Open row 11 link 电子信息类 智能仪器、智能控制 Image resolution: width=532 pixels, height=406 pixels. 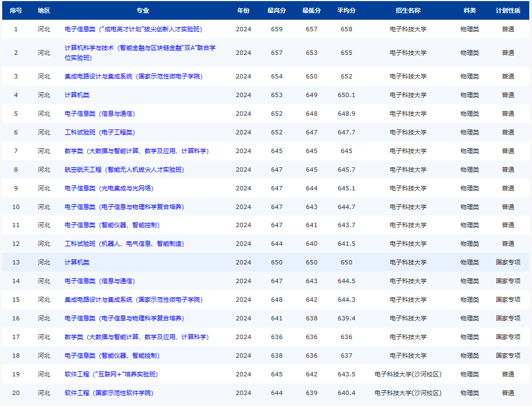pyautogui.click(x=112, y=225)
